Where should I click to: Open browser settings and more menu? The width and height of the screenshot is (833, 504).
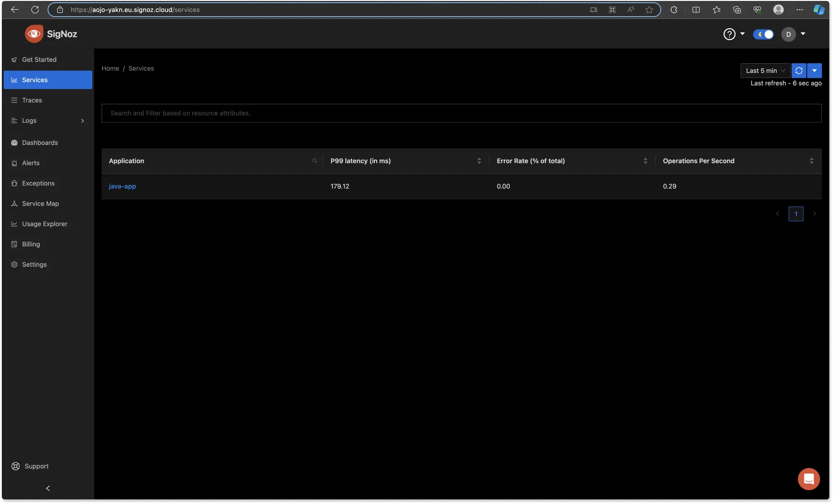[x=800, y=10]
